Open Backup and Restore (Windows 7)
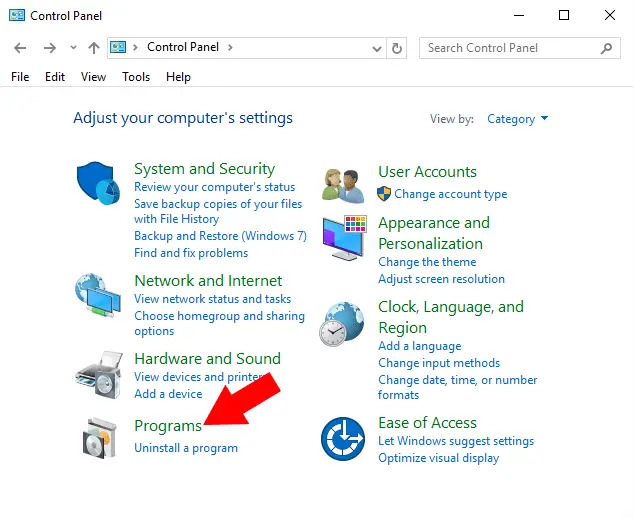The image size is (634, 517). click(220, 236)
